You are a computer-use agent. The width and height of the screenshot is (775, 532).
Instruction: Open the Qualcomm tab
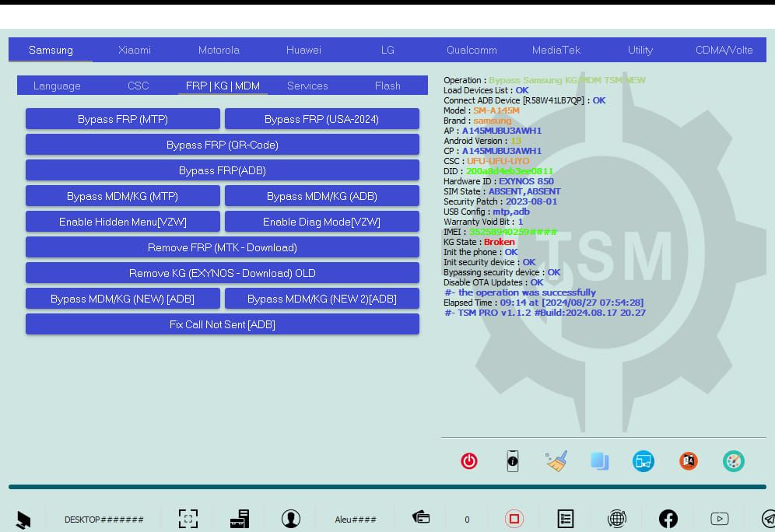(472, 50)
